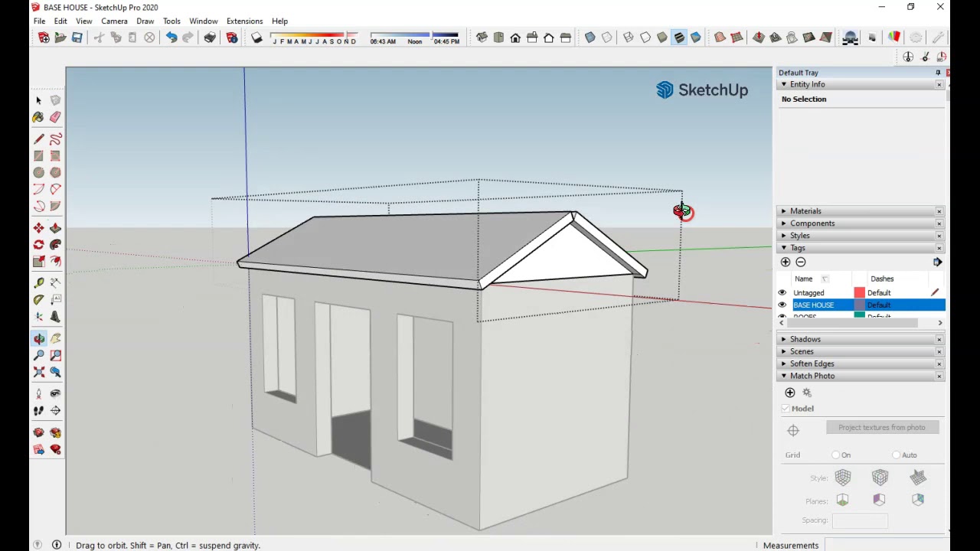Select the Follow Me tool

point(55,245)
